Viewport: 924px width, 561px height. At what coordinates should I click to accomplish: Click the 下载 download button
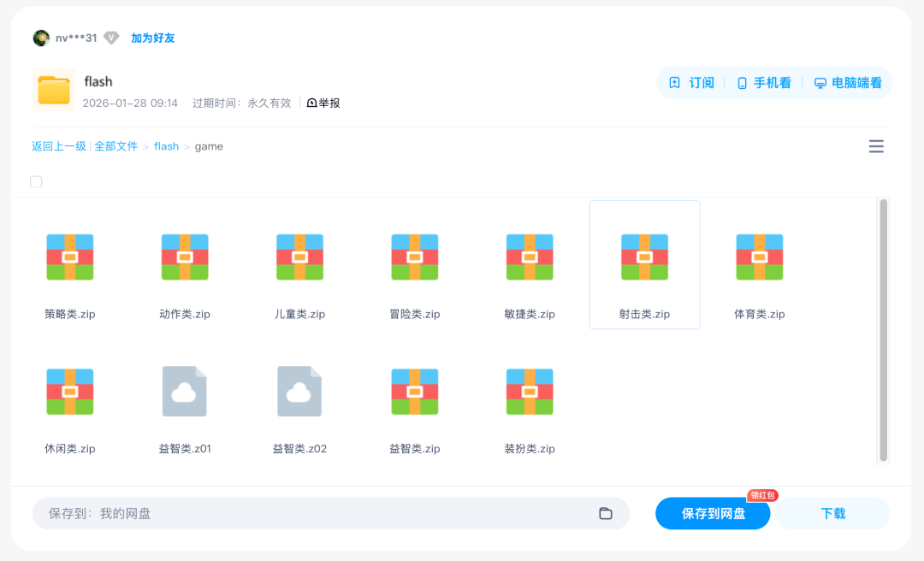pos(831,513)
